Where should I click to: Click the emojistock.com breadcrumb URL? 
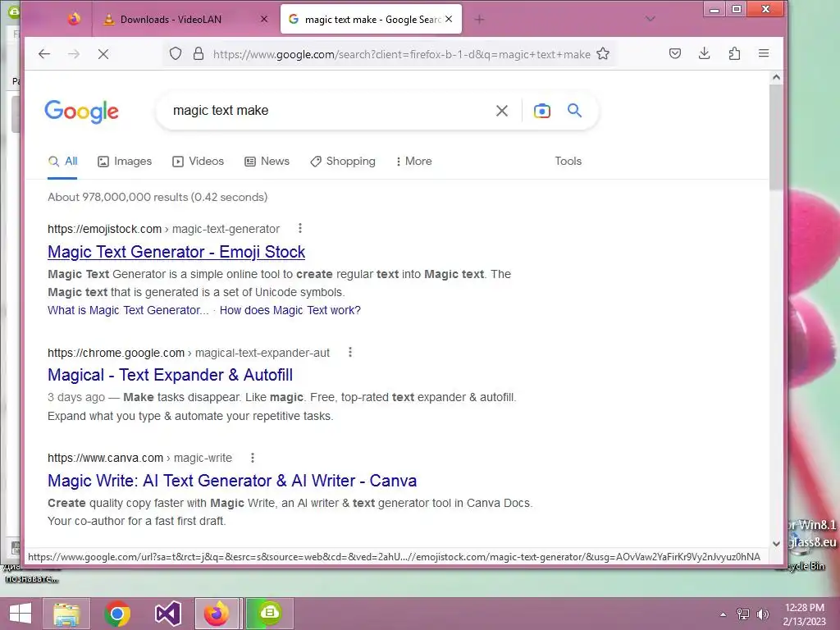click(163, 230)
